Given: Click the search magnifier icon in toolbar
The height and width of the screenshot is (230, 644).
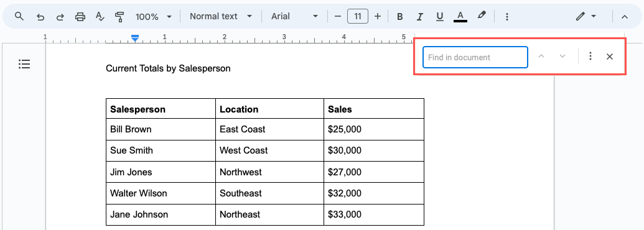Looking at the screenshot, I should pos(19,16).
